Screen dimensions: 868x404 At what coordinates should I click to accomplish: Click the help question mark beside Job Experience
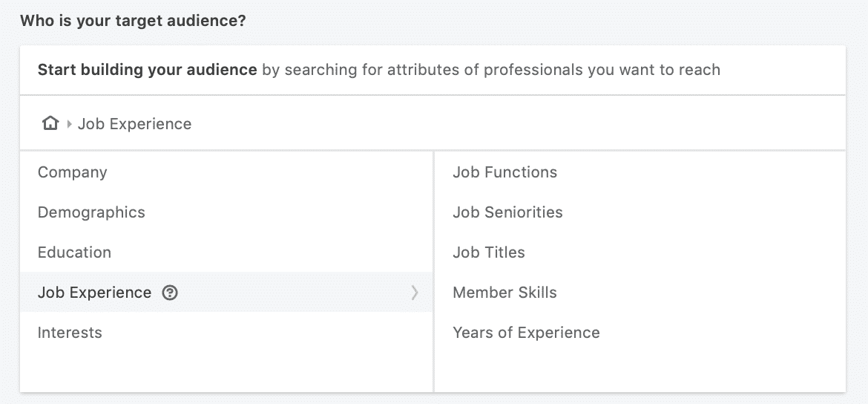pyautogui.click(x=170, y=293)
